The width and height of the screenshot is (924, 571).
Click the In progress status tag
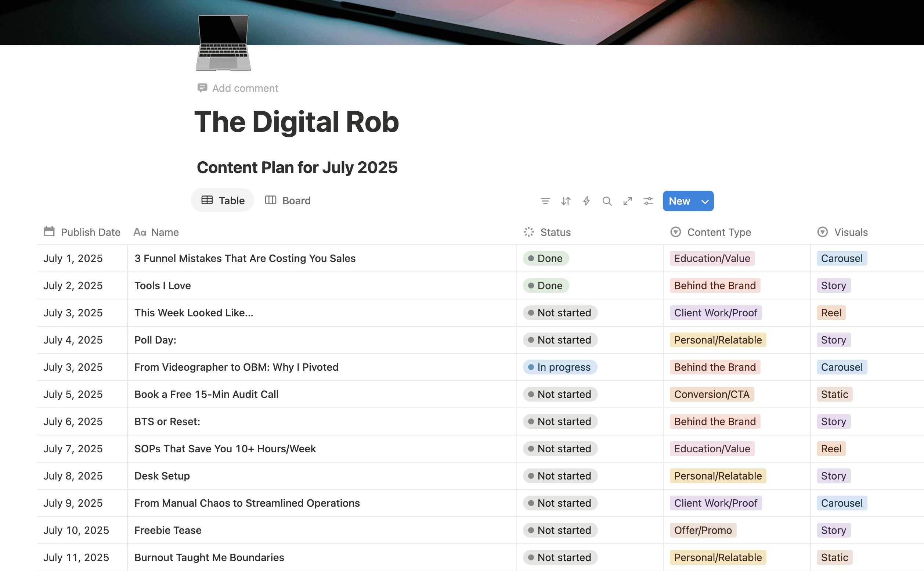point(560,367)
